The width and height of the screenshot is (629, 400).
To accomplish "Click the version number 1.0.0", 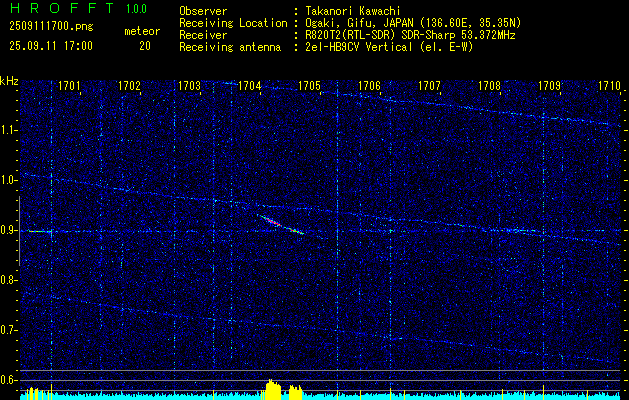I will tap(136, 8).
